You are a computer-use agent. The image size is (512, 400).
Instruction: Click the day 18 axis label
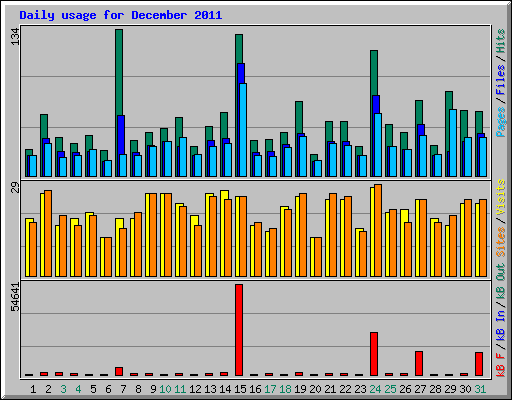pos(285,389)
